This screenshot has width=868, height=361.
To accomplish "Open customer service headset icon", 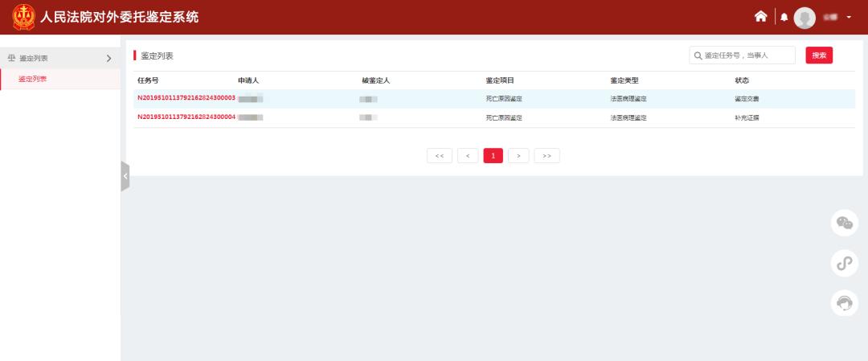I will (x=844, y=303).
